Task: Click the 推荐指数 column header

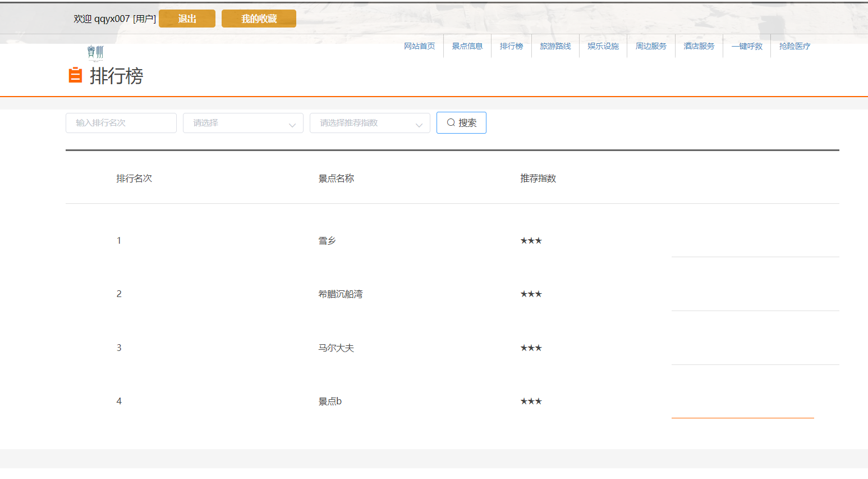Action: pyautogui.click(x=538, y=178)
